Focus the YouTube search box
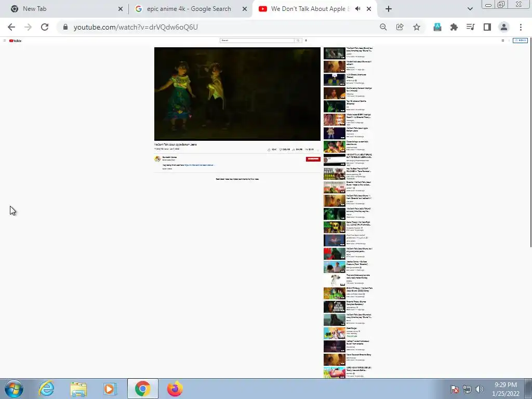Viewport: 532px width, 399px height. [257, 41]
